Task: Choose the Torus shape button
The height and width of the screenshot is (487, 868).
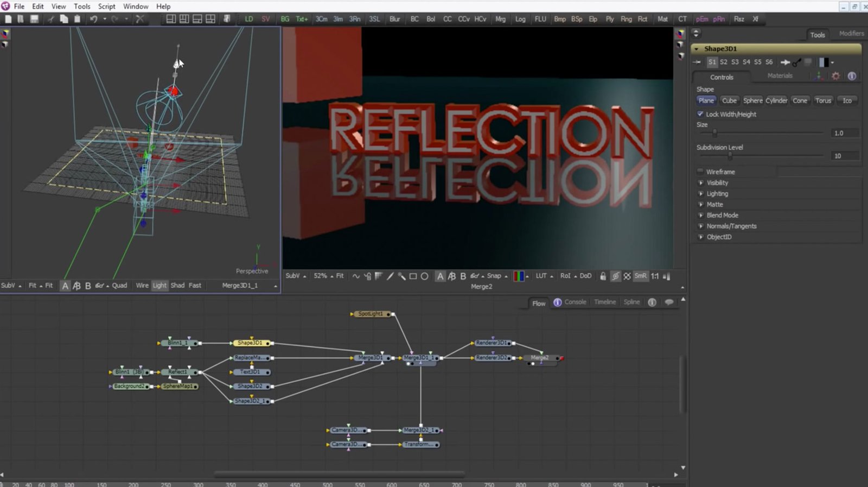Action: (x=823, y=100)
